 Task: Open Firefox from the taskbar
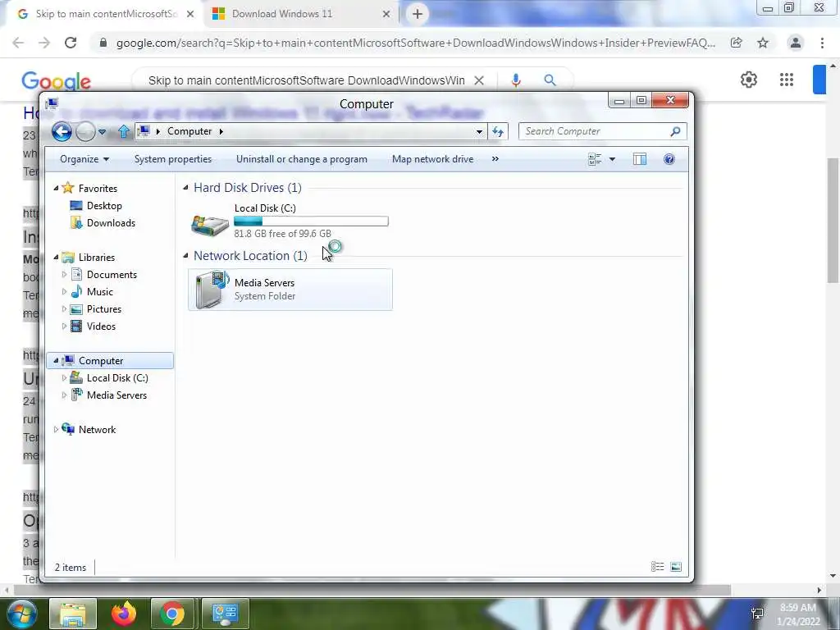(x=123, y=614)
